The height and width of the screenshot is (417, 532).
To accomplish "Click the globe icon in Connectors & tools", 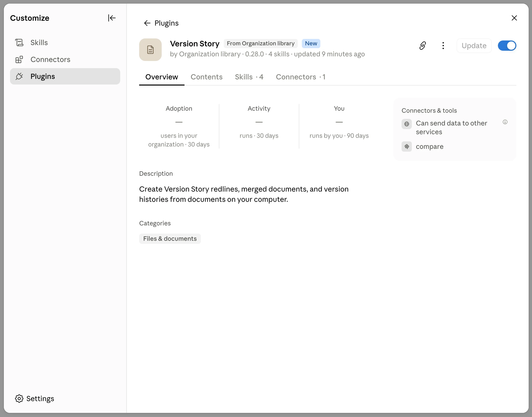I will coord(407,124).
